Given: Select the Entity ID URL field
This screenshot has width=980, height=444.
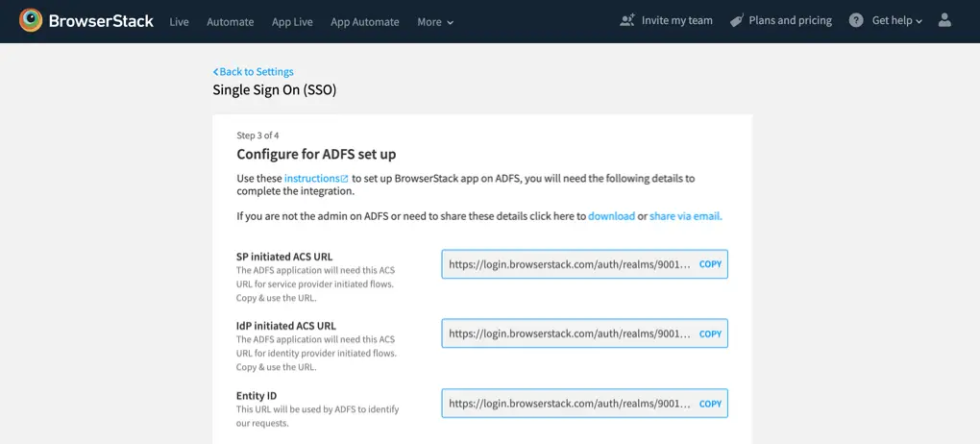Looking at the screenshot, I should (x=569, y=404).
